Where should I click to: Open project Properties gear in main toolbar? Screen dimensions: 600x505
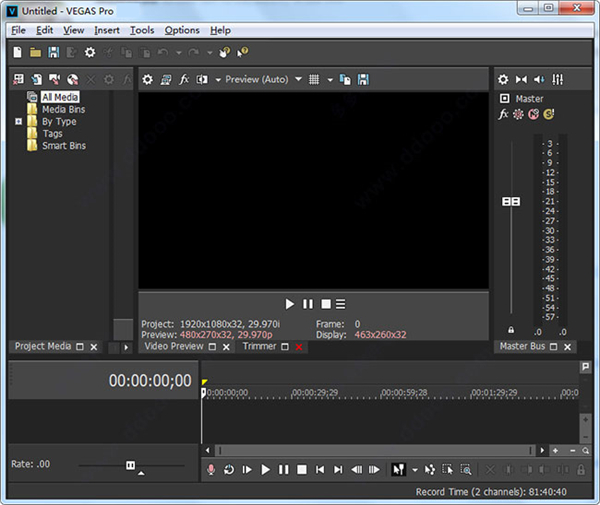(x=90, y=52)
